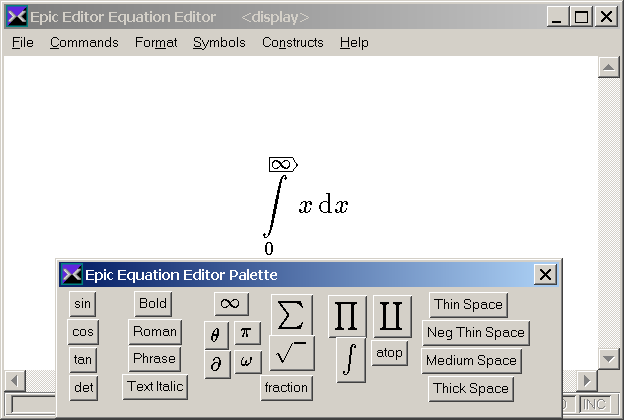Click the integrand x dx in the equation

click(323, 205)
